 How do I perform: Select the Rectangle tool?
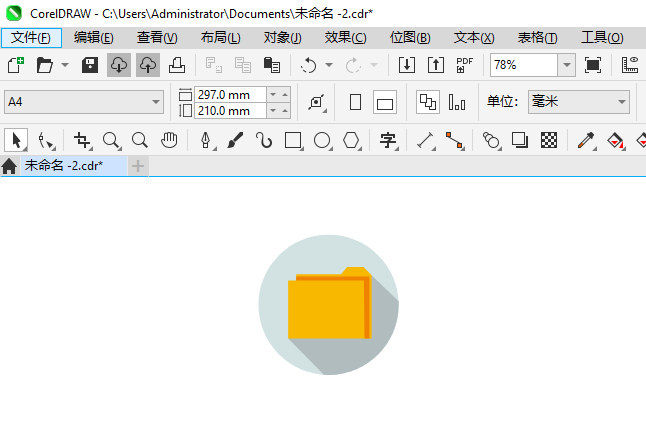pos(293,140)
